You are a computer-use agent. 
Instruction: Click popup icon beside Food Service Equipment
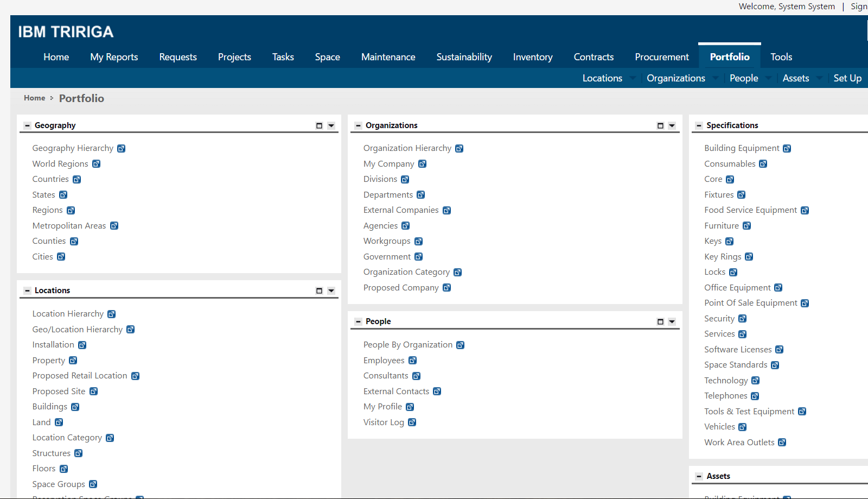[805, 210]
